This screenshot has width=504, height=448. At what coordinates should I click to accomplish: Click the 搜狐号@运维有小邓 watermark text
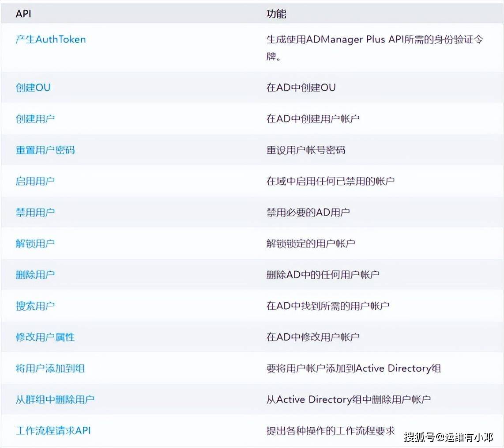[448, 437]
